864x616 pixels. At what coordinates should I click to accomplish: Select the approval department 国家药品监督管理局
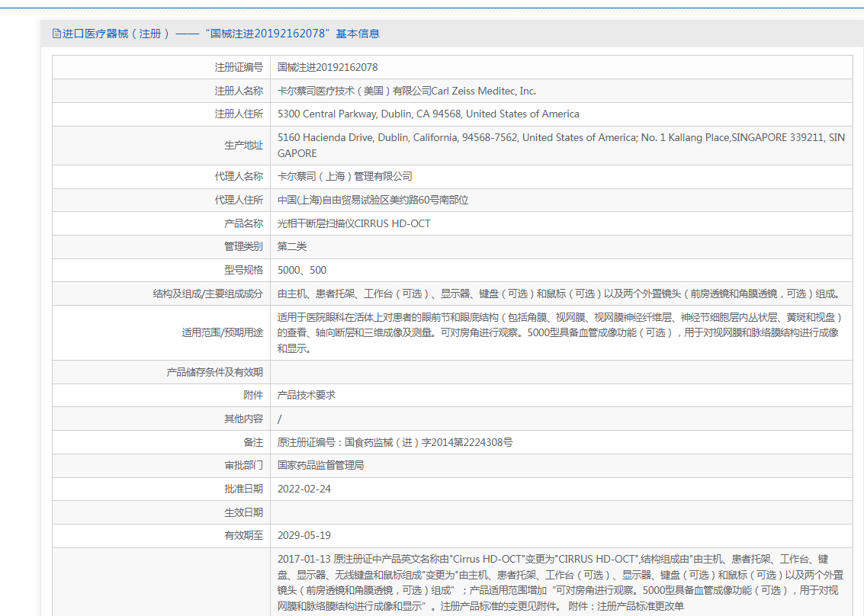click(x=320, y=465)
